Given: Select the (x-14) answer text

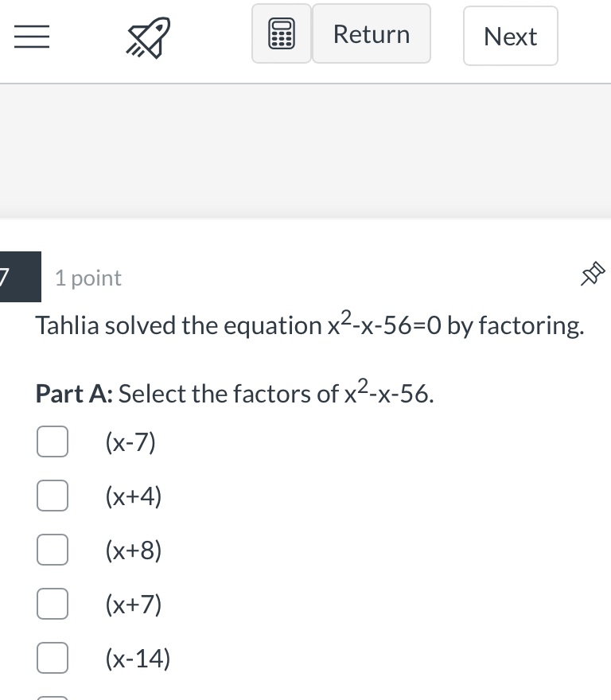Looking at the screenshot, I should point(137,658).
